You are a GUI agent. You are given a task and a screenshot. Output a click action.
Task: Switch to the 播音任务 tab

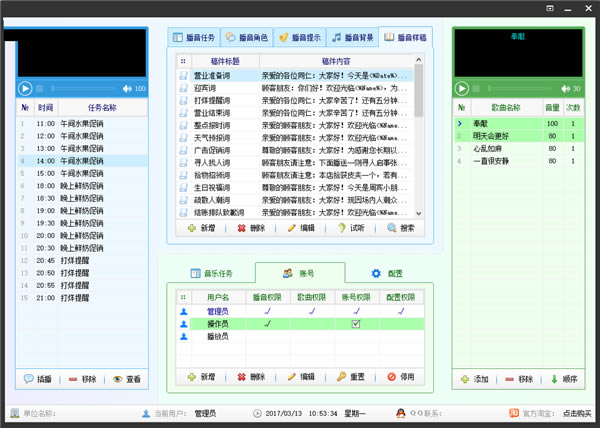point(194,37)
